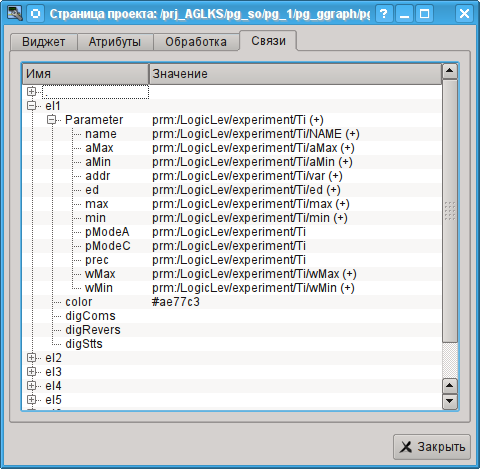
Task: Click the scrollbar down arrow at bottom
Action: [450, 401]
